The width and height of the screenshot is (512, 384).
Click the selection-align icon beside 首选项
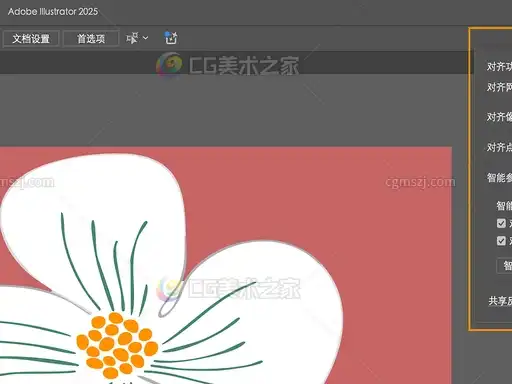pos(132,38)
